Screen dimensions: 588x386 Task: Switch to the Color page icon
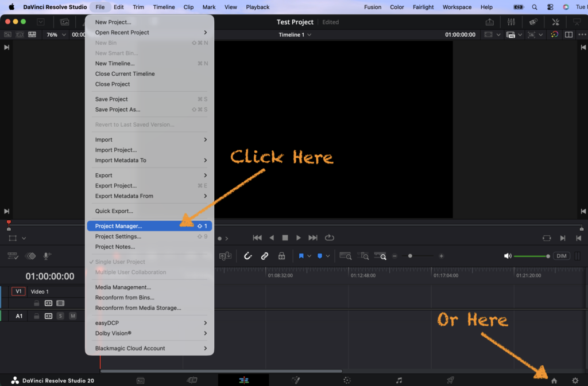coord(347,380)
